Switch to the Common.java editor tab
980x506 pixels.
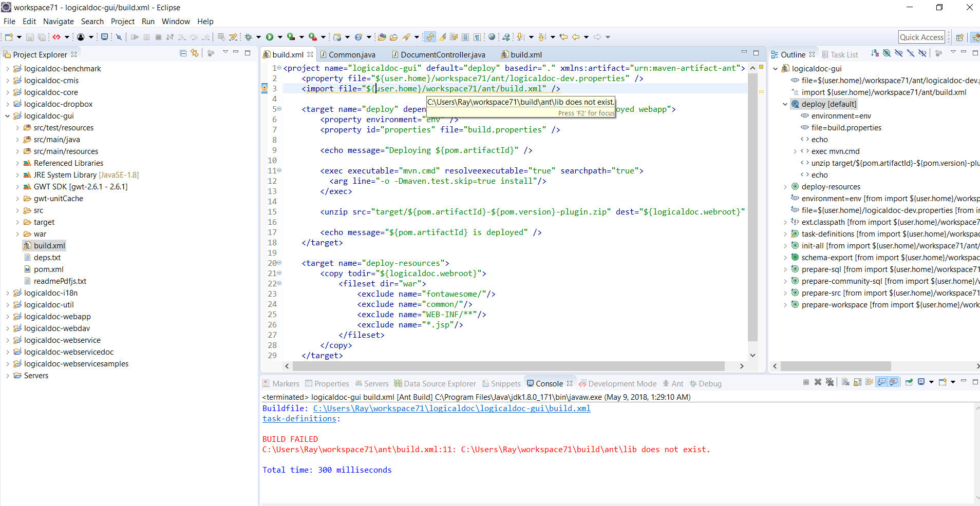click(348, 55)
